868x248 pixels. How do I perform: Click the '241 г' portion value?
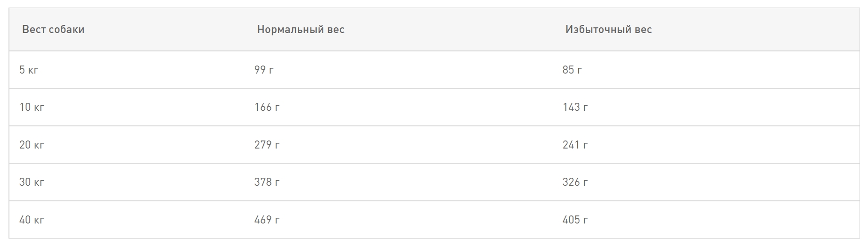(575, 145)
